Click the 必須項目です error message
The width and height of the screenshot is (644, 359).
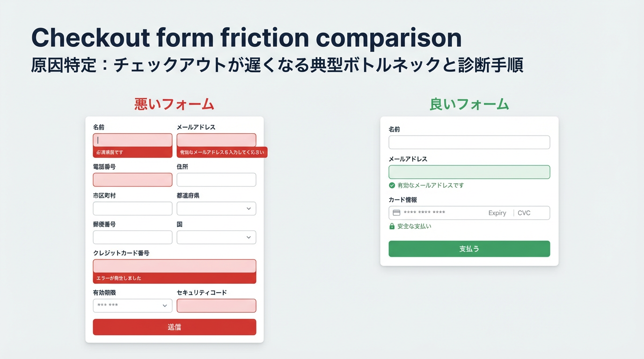tap(109, 152)
